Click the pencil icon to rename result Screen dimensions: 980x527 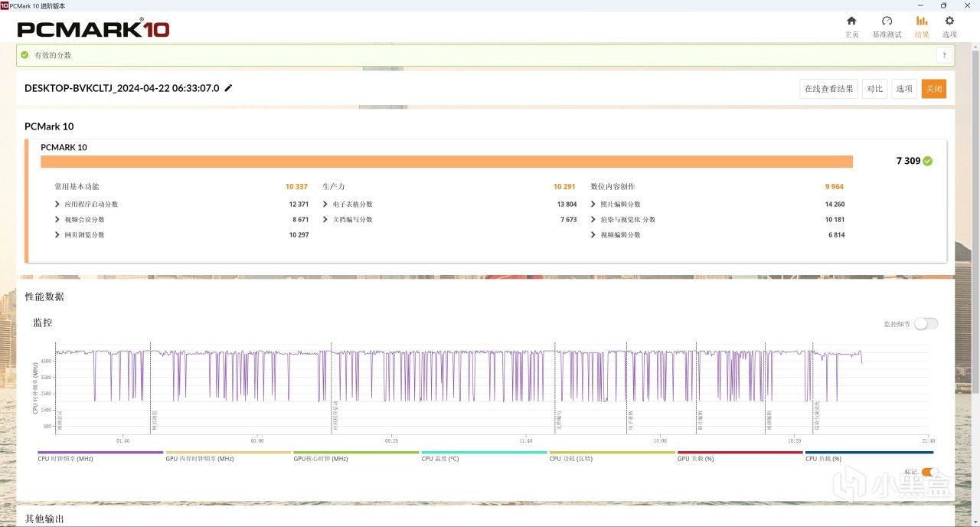(x=228, y=88)
